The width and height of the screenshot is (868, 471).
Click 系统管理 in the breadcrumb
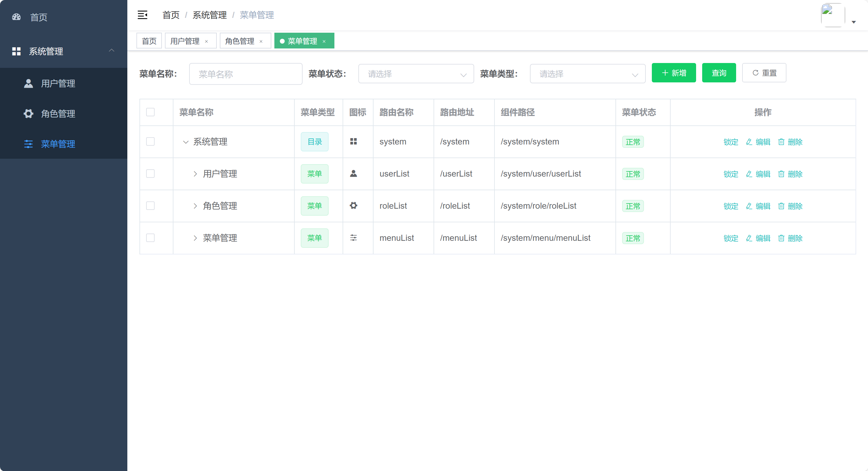pyautogui.click(x=209, y=15)
